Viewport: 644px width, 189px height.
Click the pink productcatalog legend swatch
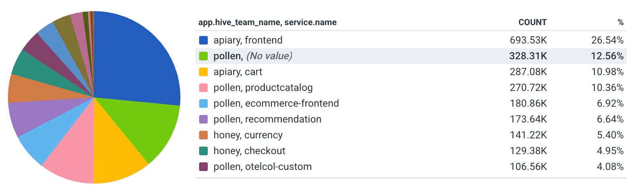click(x=203, y=88)
